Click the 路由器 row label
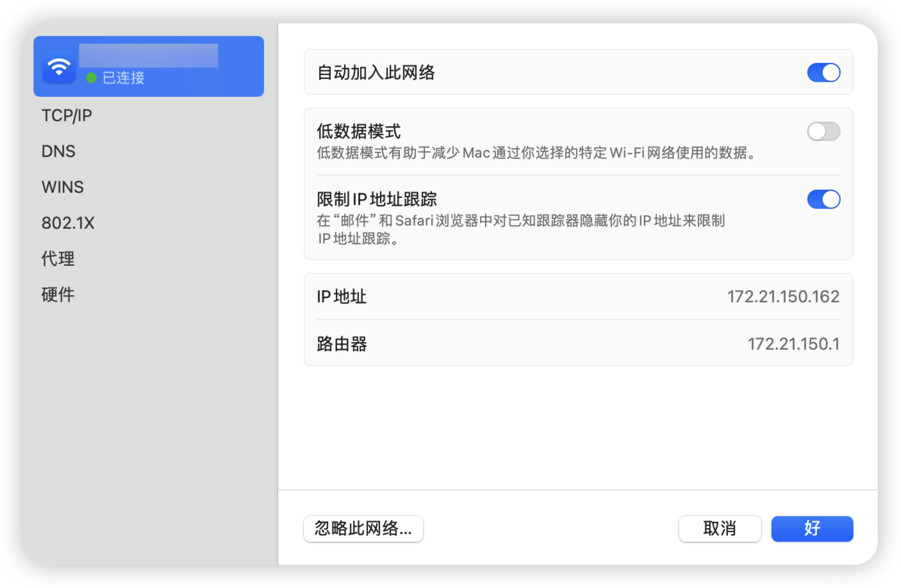 342,344
